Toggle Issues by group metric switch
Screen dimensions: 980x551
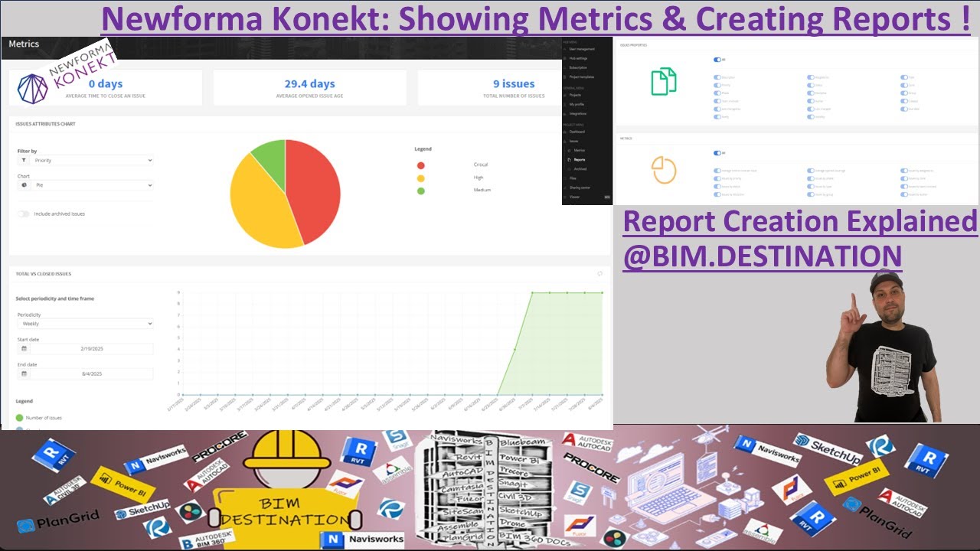click(811, 194)
